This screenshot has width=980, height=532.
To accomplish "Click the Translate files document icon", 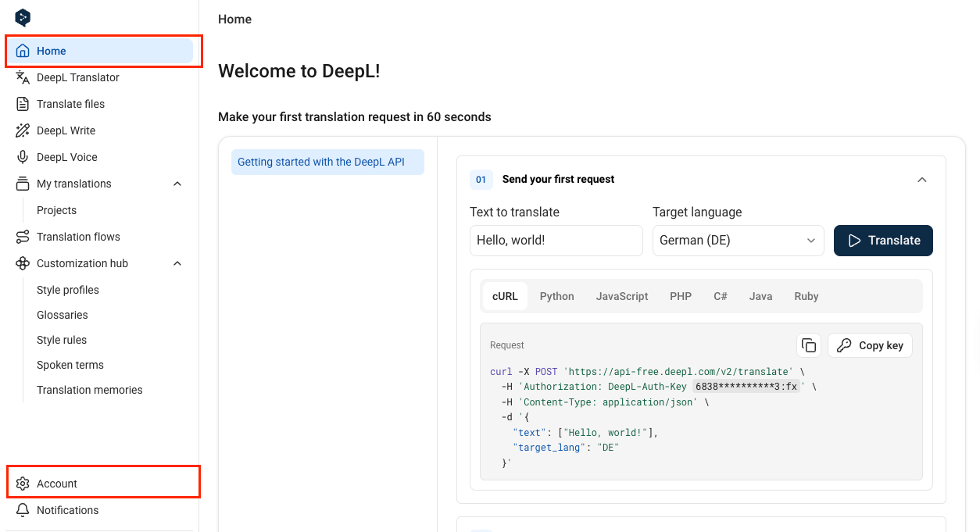I will click(x=23, y=104).
